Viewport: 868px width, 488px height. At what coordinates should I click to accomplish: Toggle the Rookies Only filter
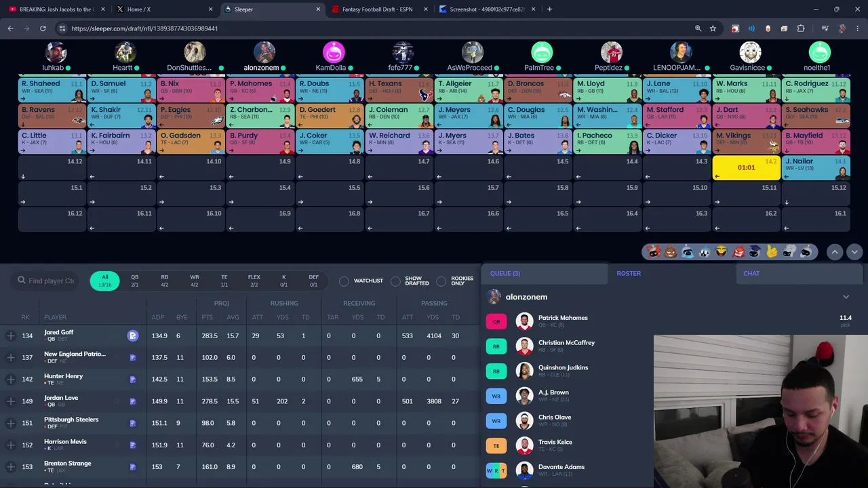tap(455, 281)
